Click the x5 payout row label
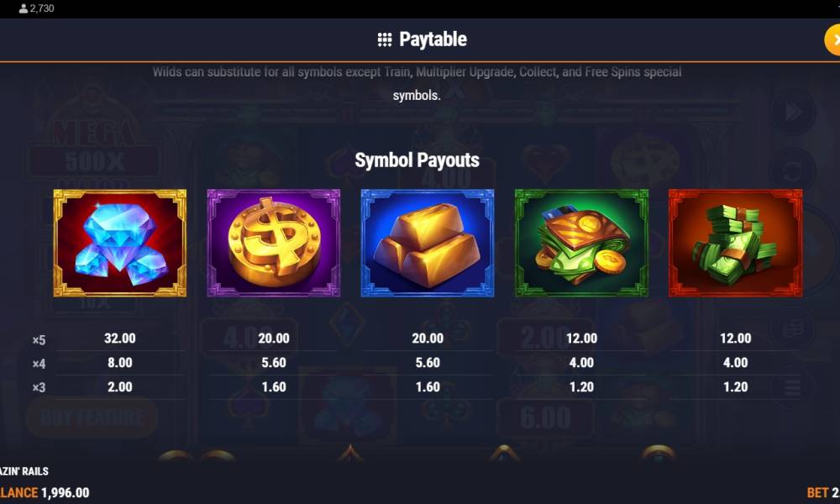 click(x=39, y=340)
